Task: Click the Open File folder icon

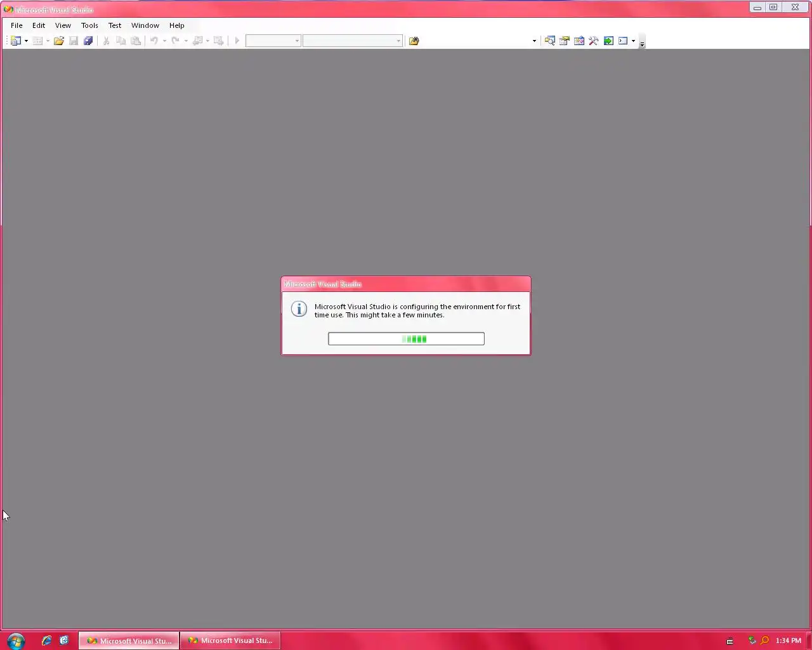Action: 59,41
